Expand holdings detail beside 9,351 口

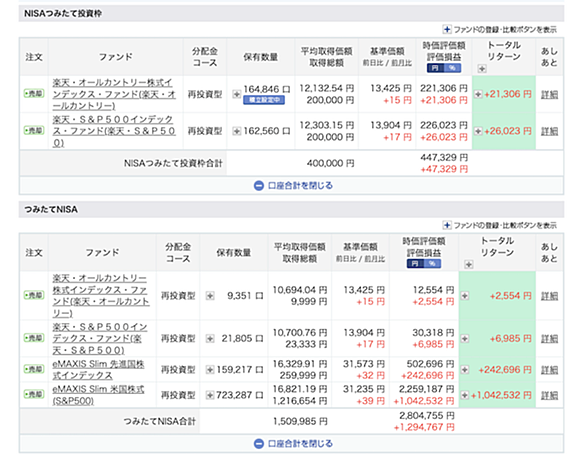point(210,296)
